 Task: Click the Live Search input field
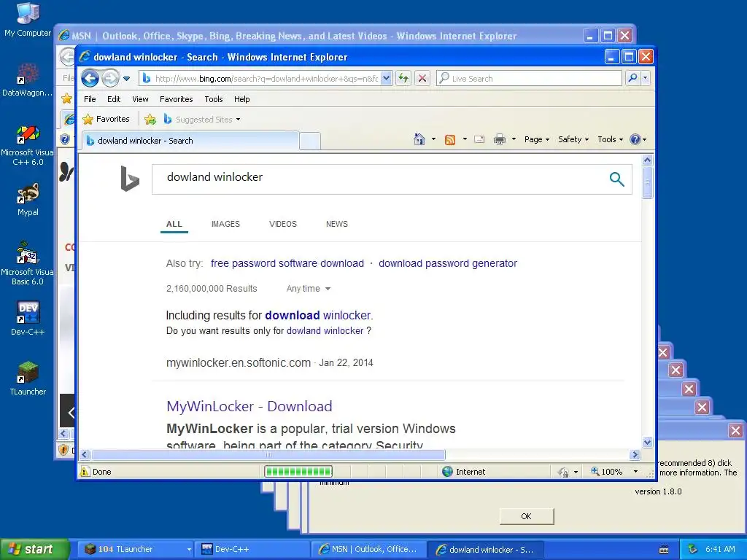click(530, 78)
